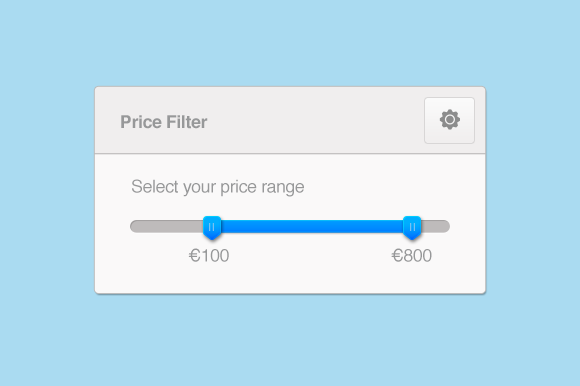
Task: Click the midpoint of the blue price range
Action: coord(312,226)
